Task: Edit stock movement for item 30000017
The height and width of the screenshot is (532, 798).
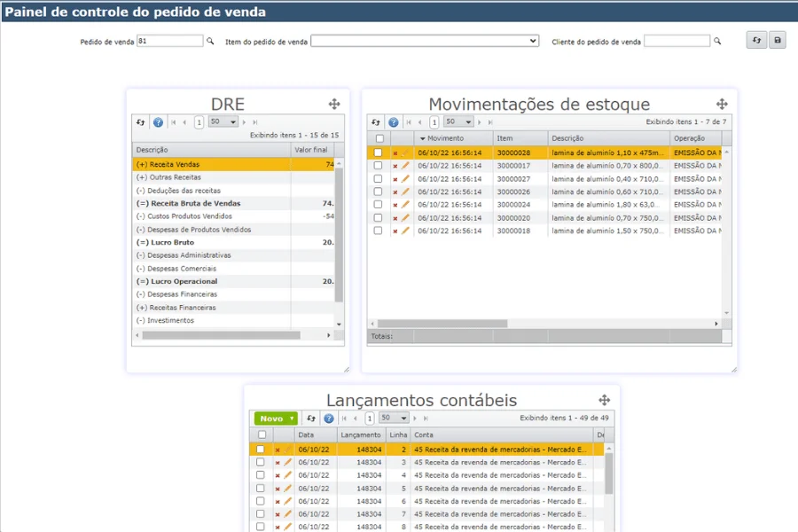Action: click(405, 166)
